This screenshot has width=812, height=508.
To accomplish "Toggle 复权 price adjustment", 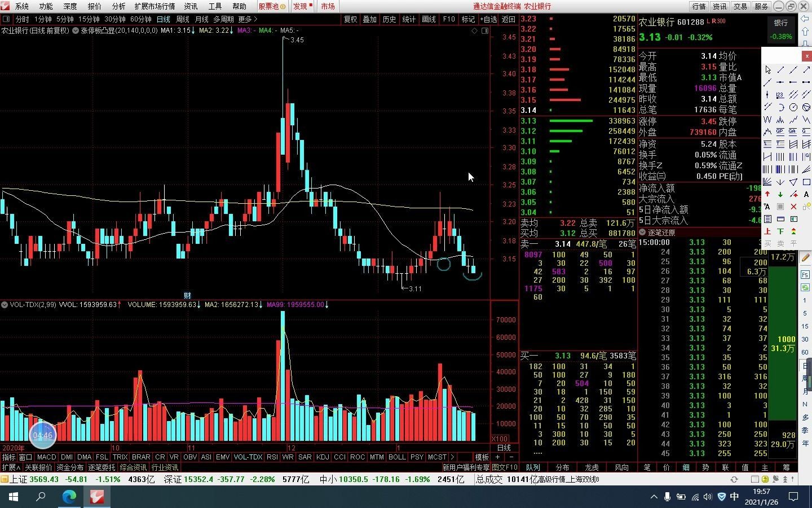I will coord(350,19).
